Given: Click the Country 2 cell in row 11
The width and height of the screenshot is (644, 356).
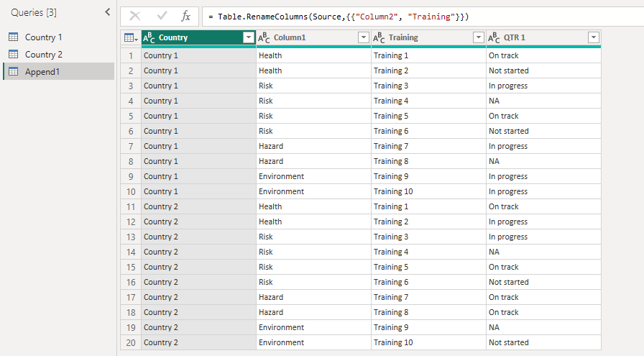Looking at the screenshot, I should [x=198, y=207].
